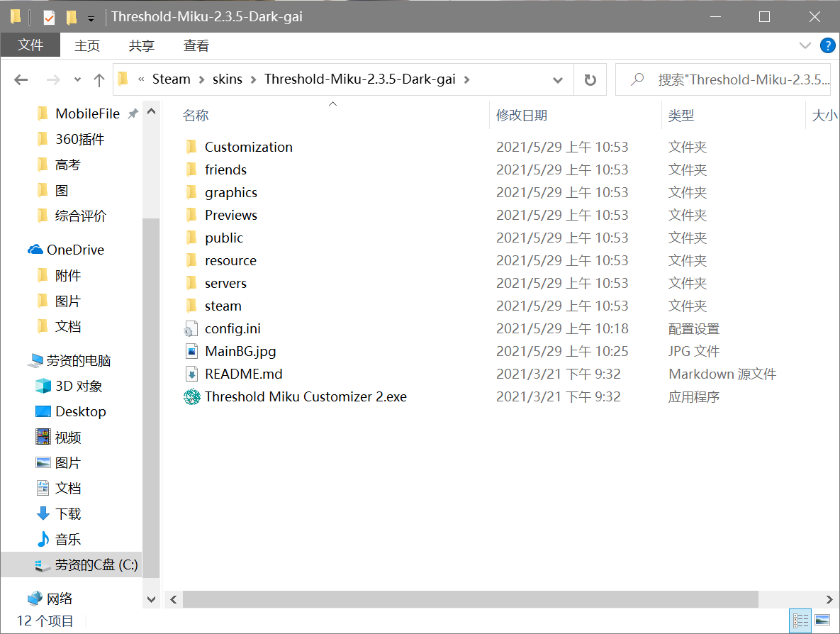Open 高考 quick access folder
Viewport: 840px width, 634px height.
point(59,165)
